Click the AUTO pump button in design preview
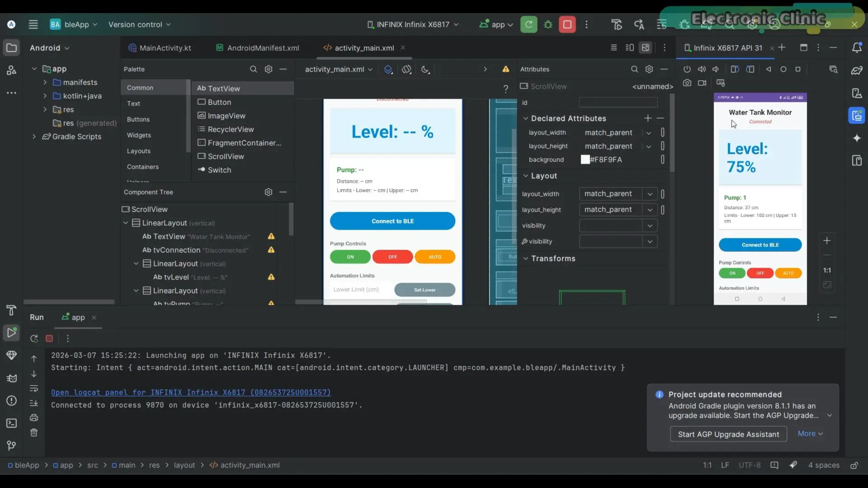This screenshot has height=488, width=868. tap(435, 257)
